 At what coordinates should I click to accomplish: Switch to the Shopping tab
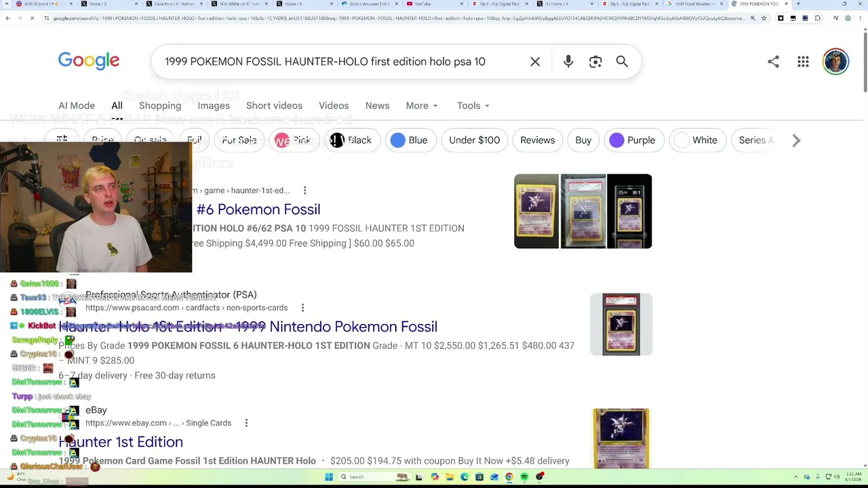point(160,106)
